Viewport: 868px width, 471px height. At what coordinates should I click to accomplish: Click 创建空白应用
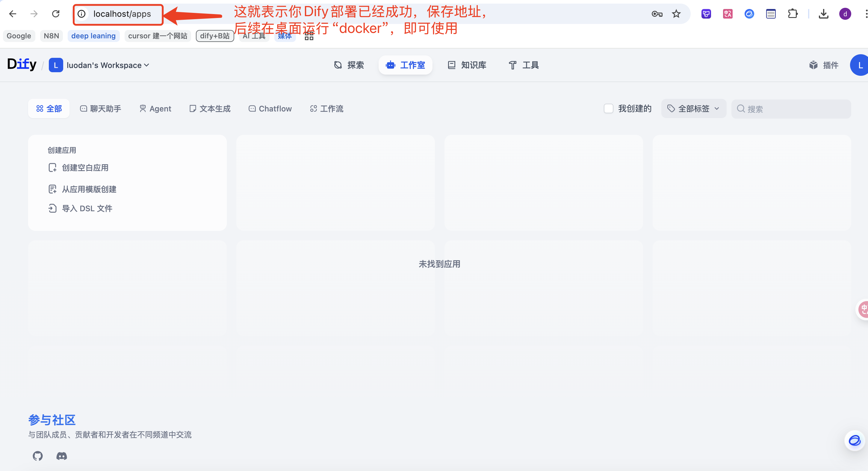78,167
